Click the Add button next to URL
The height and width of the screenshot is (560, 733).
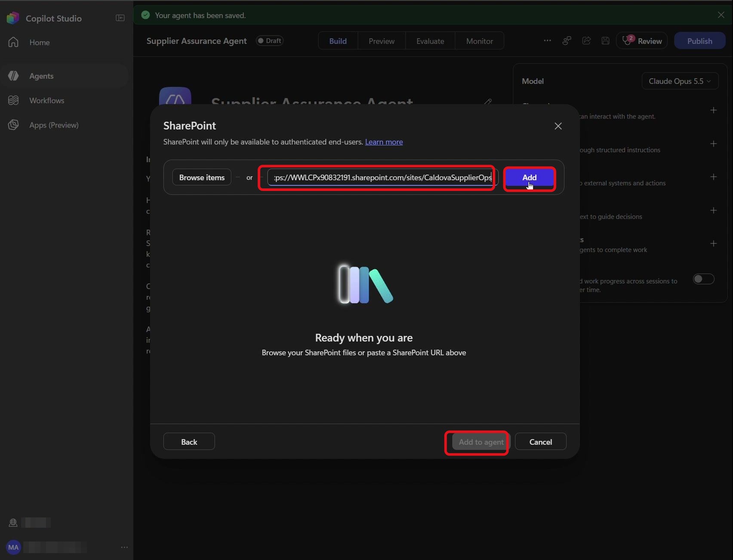tap(529, 177)
